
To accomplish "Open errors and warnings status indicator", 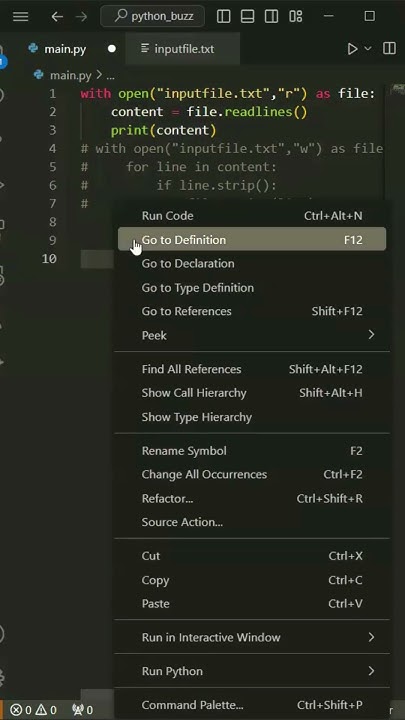I will 33,710.
